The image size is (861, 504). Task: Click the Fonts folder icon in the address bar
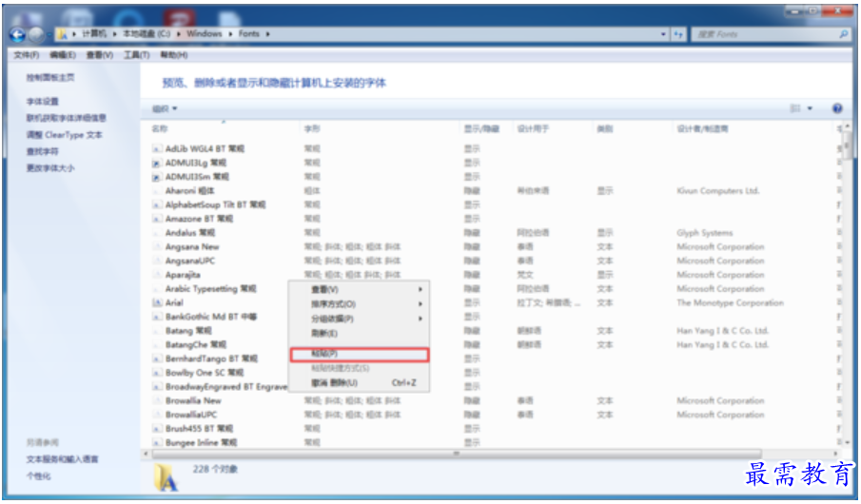[x=63, y=34]
